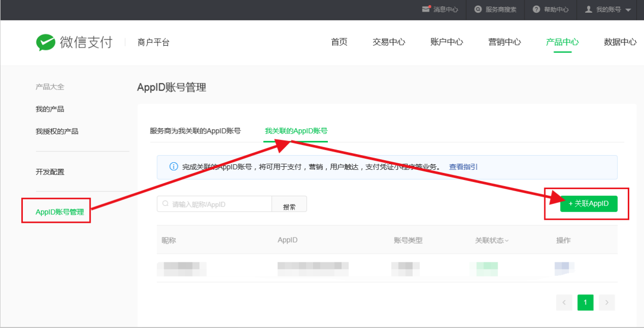Select 开发配置 in the left sidebar
This screenshot has height=328, width=644.
[50, 172]
